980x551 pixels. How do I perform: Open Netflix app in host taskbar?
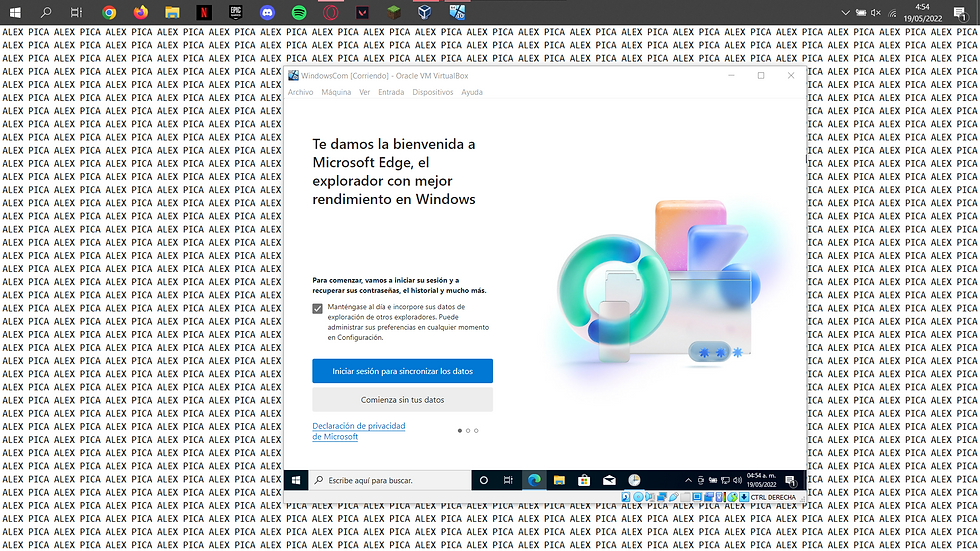click(204, 12)
